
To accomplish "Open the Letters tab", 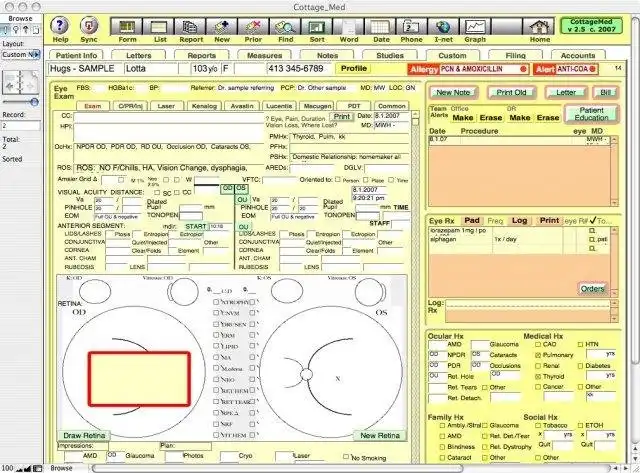I will (x=139, y=56).
